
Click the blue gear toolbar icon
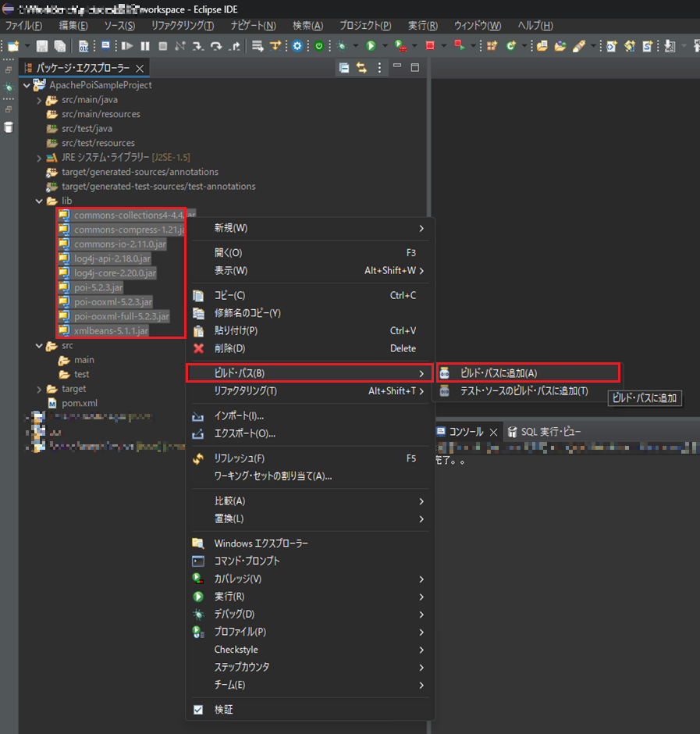point(297,46)
